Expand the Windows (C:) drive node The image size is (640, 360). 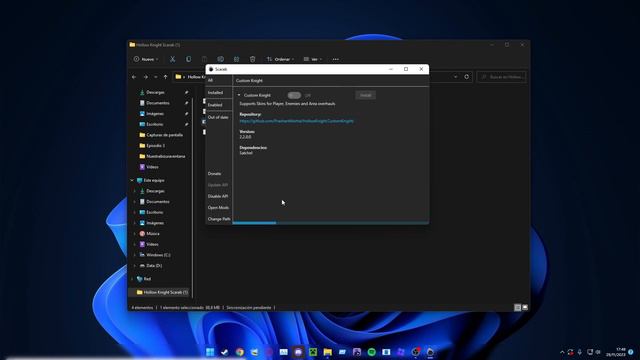[x=135, y=255]
